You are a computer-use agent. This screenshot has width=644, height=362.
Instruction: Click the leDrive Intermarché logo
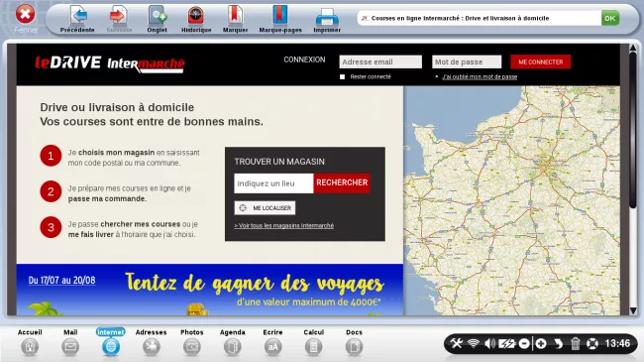click(x=110, y=63)
